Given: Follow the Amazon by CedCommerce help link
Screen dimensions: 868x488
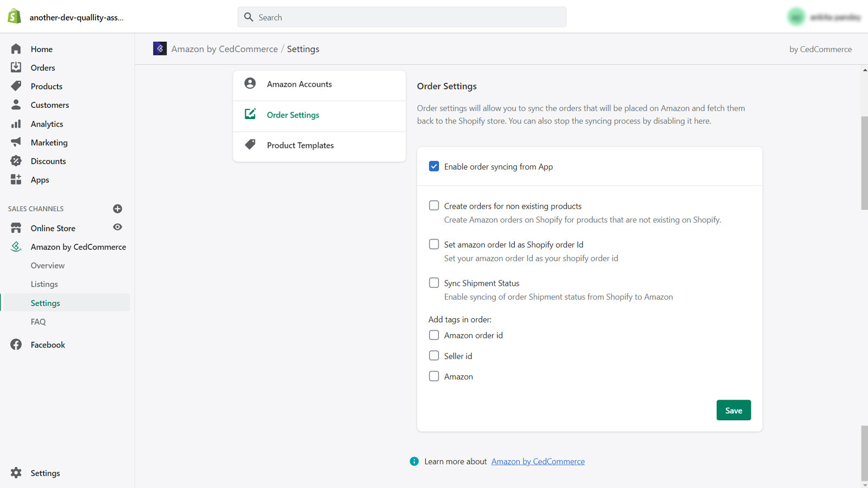Looking at the screenshot, I should tap(538, 461).
